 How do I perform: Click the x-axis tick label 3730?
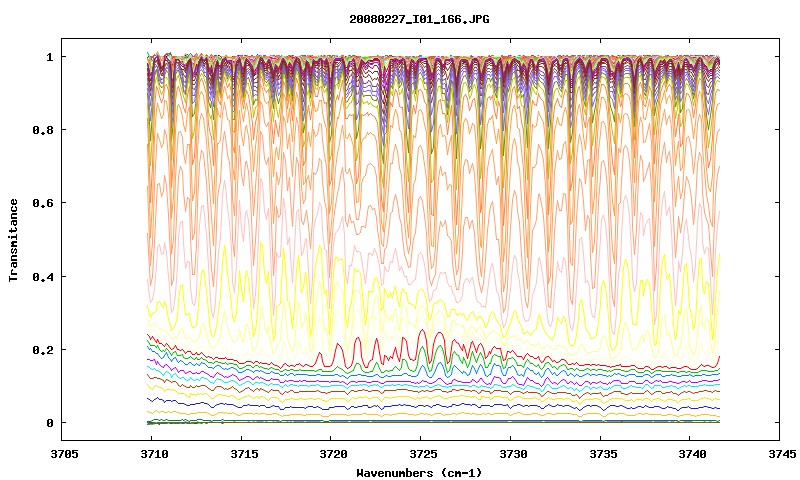coord(513,454)
